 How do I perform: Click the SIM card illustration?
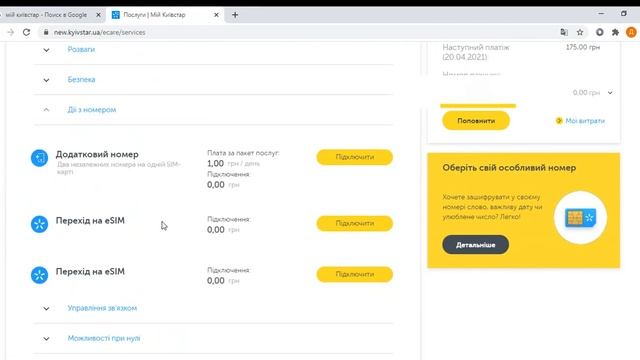click(x=580, y=218)
